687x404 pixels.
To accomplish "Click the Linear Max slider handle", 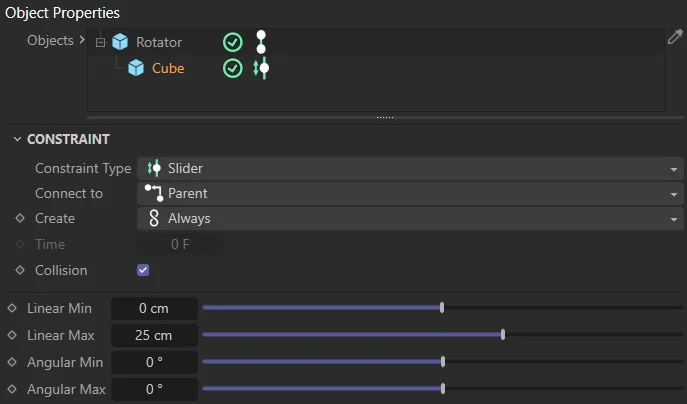I will click(x=503, y=335).
